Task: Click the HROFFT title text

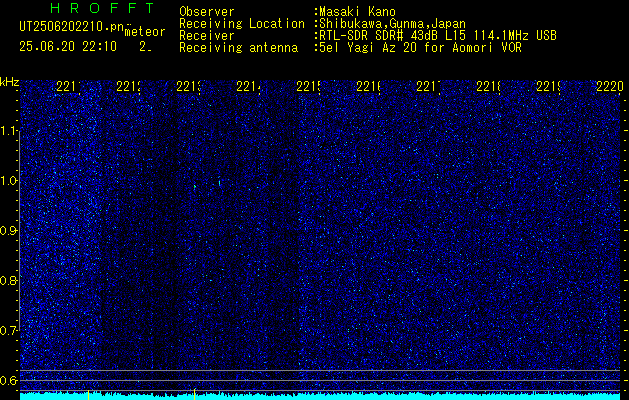Action: point(103,8)
